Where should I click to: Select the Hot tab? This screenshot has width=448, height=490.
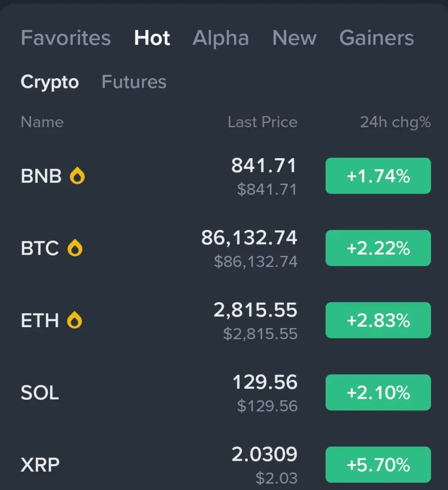tap(152, 38)
